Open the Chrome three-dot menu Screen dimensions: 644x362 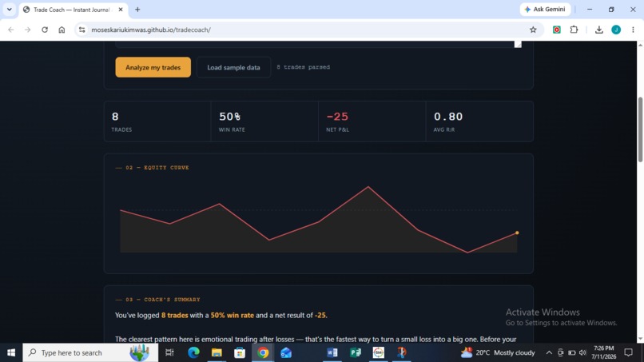point(633,30)
